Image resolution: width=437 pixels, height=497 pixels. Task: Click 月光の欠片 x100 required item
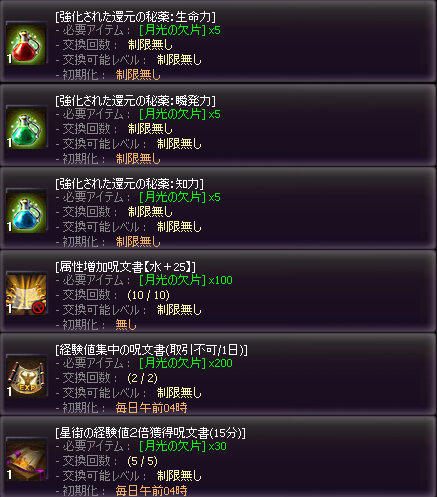tap(186, 280)
